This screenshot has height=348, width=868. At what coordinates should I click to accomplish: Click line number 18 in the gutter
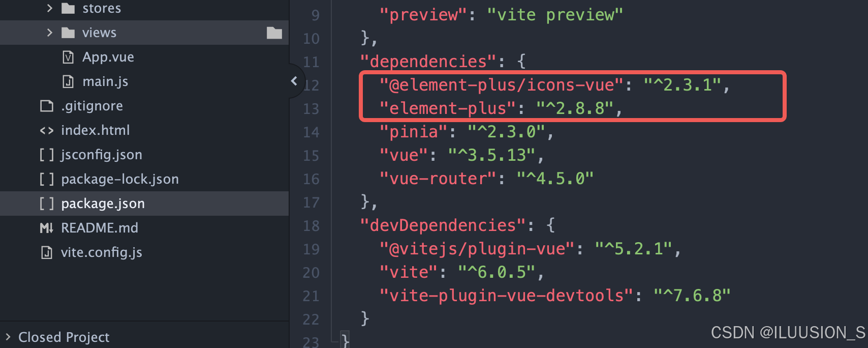click(x=311, y=226)
